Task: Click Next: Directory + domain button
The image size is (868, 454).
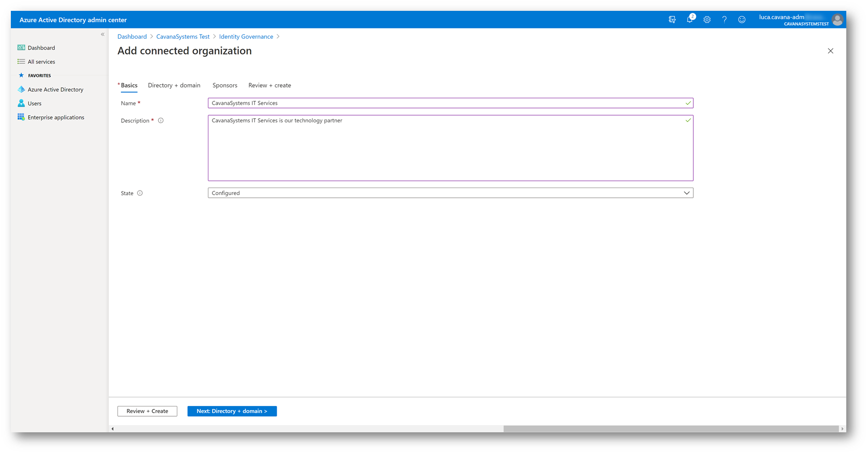Action: 232,411
